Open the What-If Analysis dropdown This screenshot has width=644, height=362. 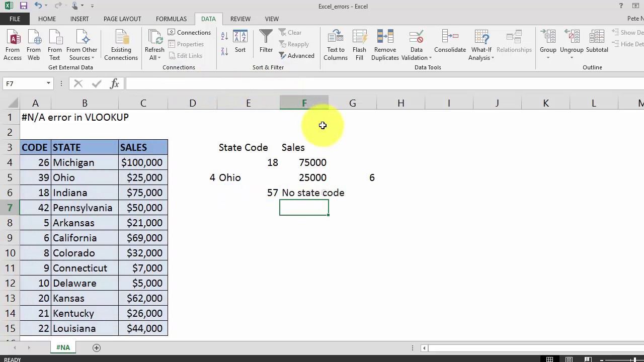(x=481, y=45)
